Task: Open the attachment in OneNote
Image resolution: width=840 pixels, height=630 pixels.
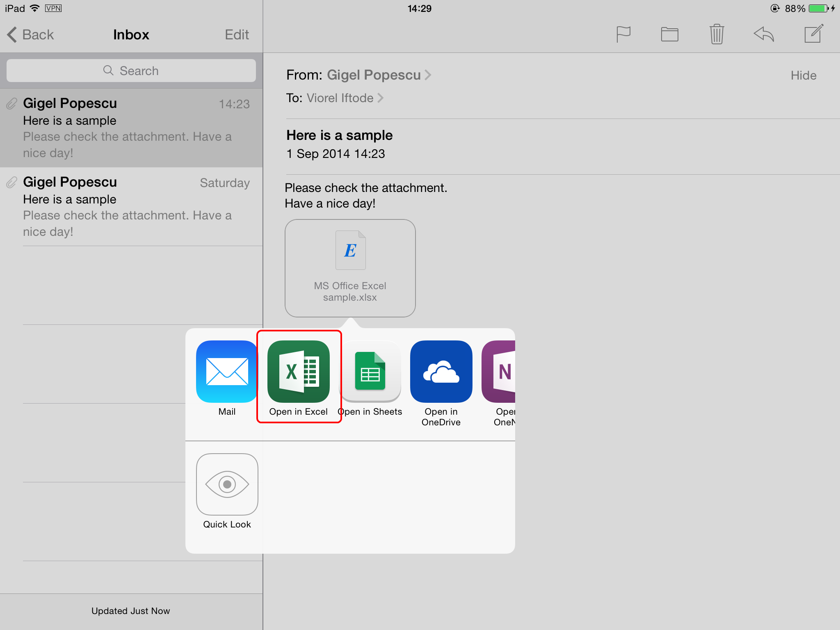Action: (x=499, y=372)
